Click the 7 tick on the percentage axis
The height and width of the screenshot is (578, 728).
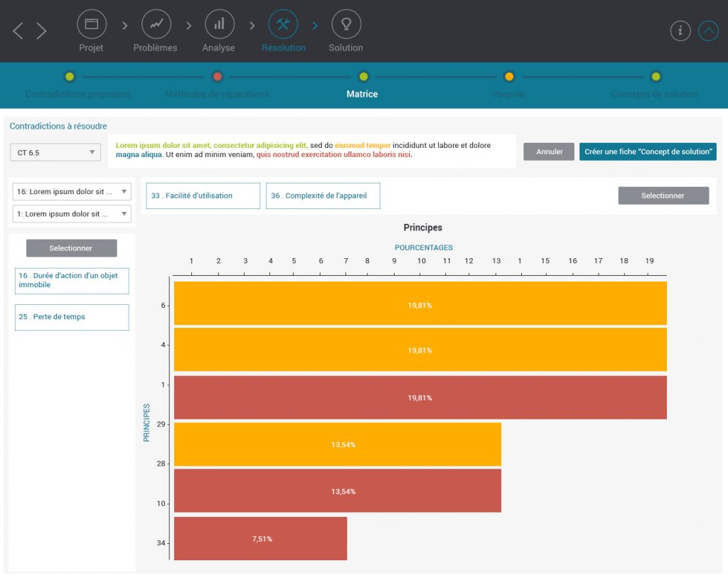tap(346, 261)
